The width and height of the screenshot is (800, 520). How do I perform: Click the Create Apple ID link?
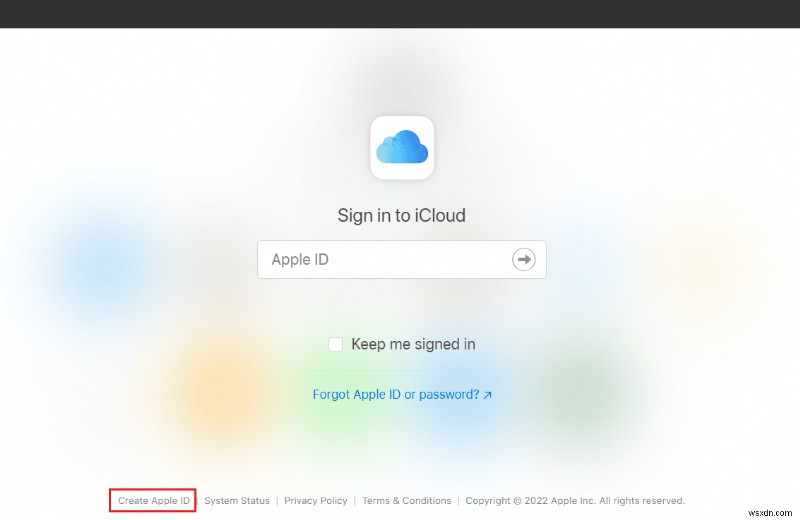154,501
